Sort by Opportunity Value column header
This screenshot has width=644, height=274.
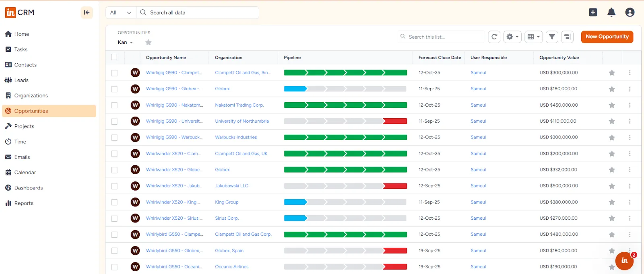point(559,58)
